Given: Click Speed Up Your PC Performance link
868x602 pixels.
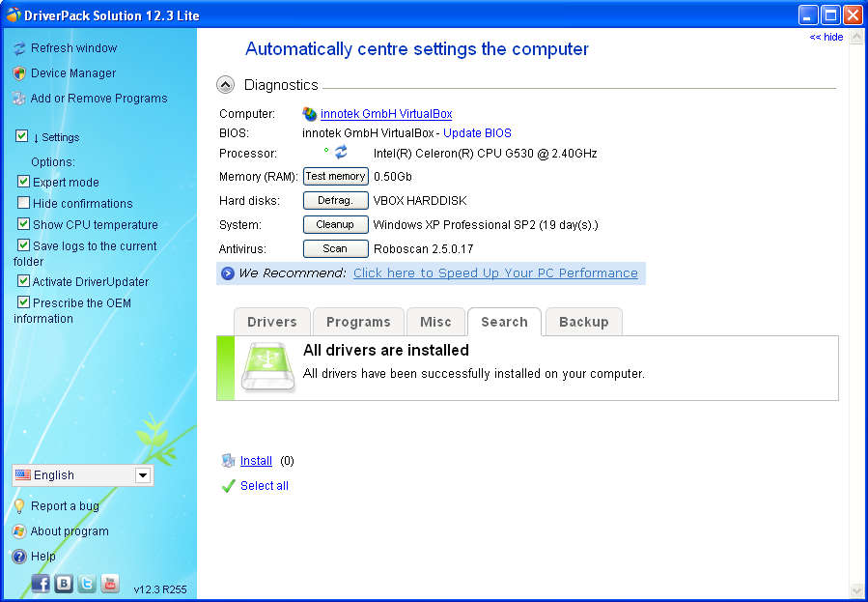Looking at the screenshot, I should [x=495, y=273].
